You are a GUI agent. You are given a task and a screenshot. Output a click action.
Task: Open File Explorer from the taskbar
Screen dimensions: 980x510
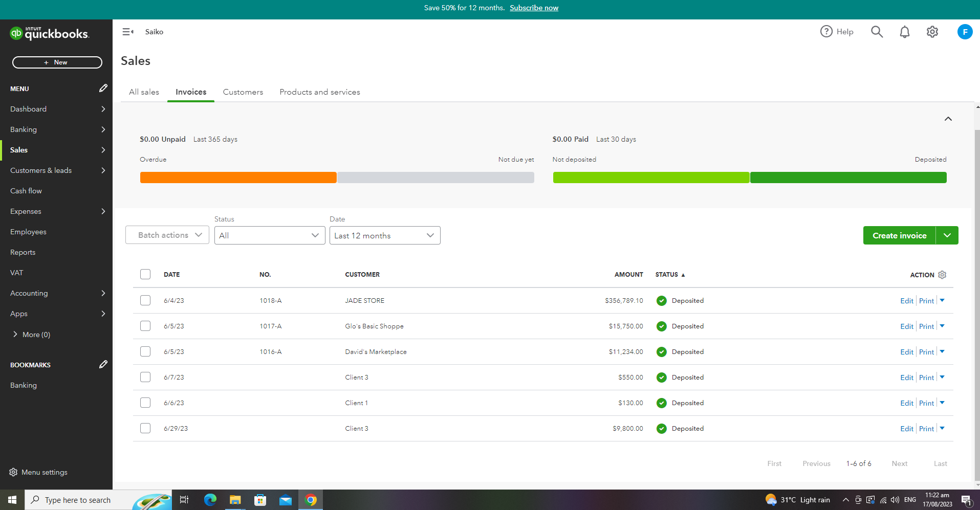[235, 500]
